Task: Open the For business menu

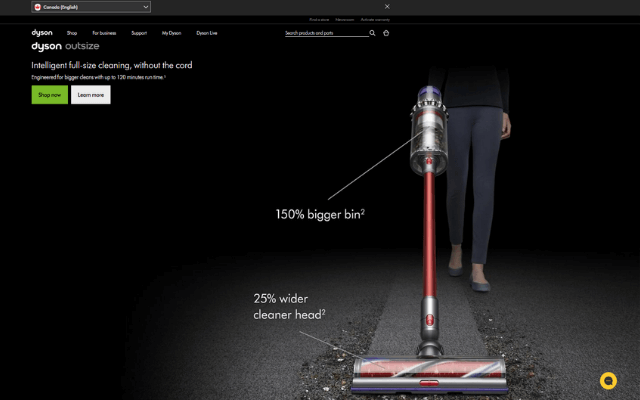Action: [x=104, y=33]
